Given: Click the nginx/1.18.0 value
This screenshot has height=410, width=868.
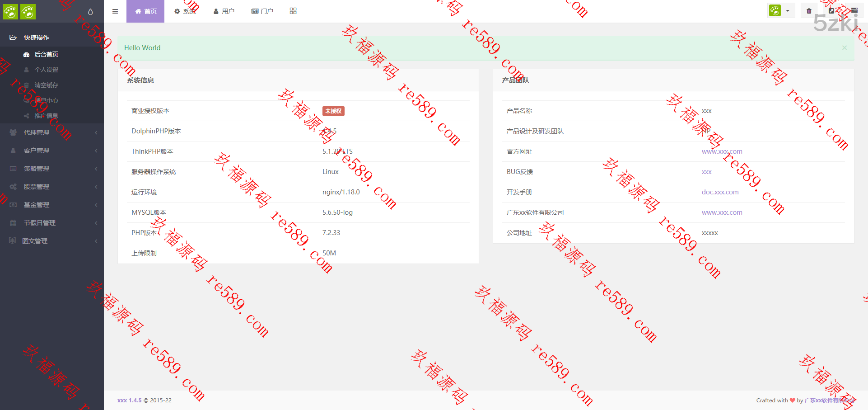Looking at the screenshot, I should pos(341,192).
